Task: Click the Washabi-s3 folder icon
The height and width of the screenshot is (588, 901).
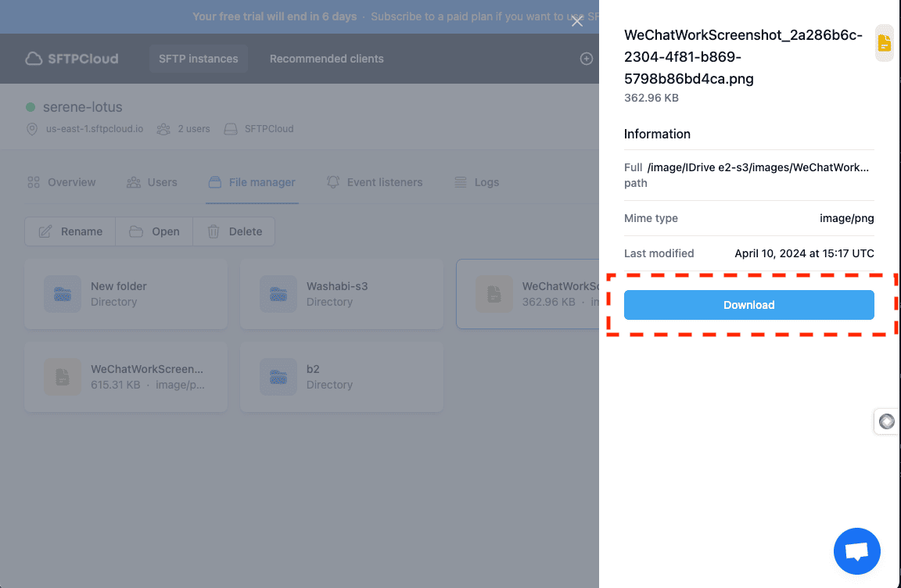Action: [x=278, y=294]
